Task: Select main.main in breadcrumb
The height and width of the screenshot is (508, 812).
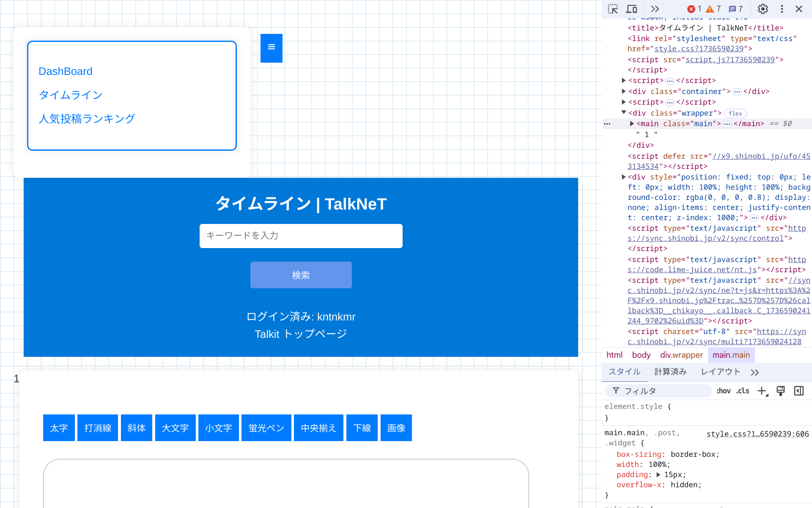Action: click(731, 355)
